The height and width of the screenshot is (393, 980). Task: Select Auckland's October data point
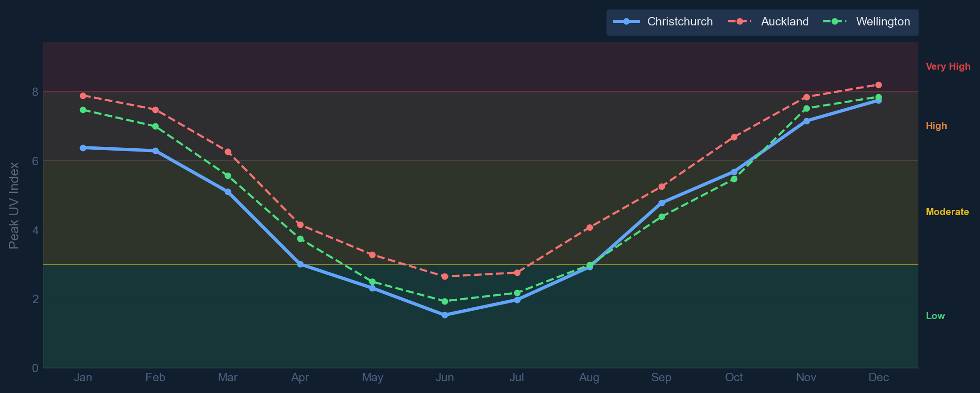[x=734, y=137]
